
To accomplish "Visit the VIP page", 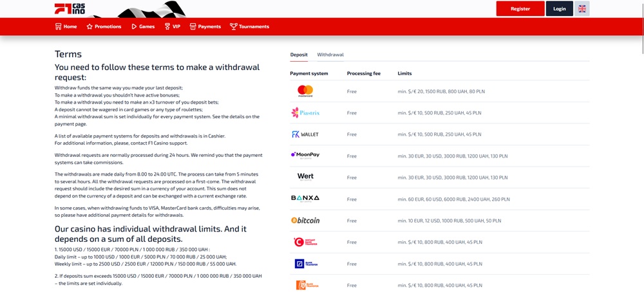I will (x=172, y=26).
